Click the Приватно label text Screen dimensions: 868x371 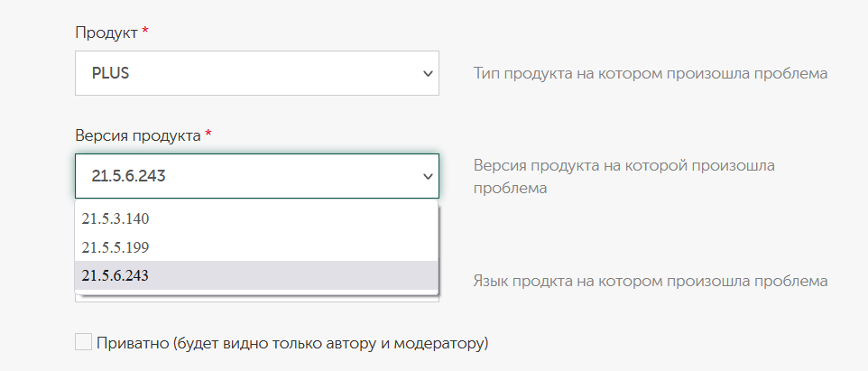[x=133, y=343]
